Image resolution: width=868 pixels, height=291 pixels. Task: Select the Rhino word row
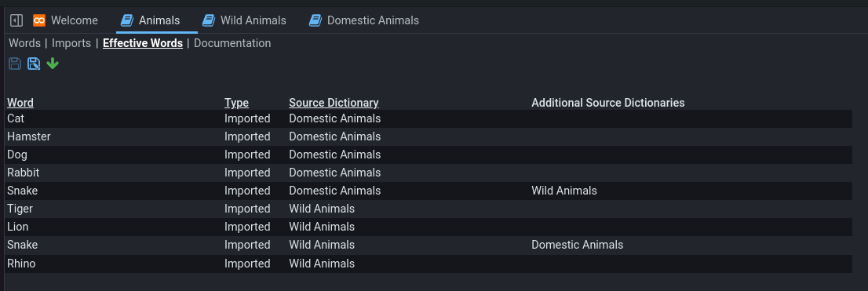pyautogui.click(x=429, y=264)
